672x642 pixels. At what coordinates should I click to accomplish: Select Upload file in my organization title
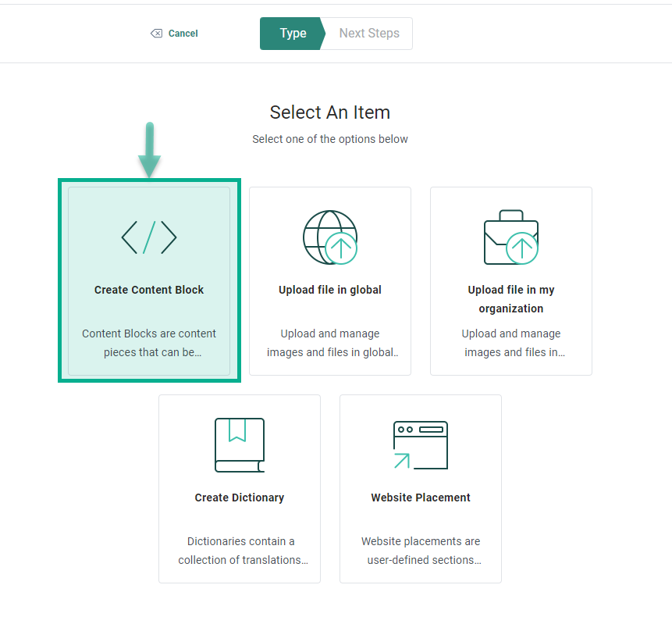click(511, 299)
